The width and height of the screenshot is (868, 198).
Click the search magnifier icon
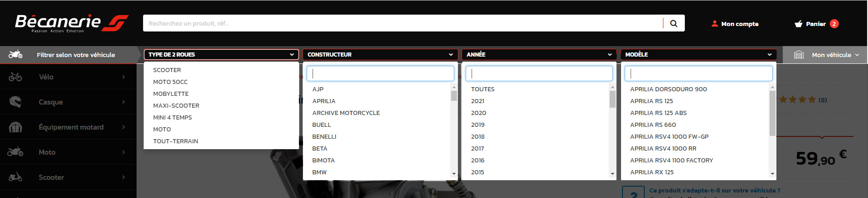coord(673,23)
